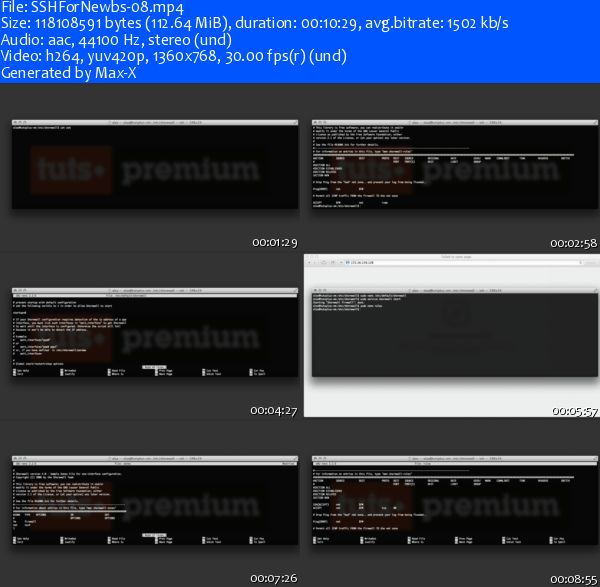Viewport: 600px width, 587px height.
Task: Open the video frame captured at 00:01:29
Action: tap(155, 165)
